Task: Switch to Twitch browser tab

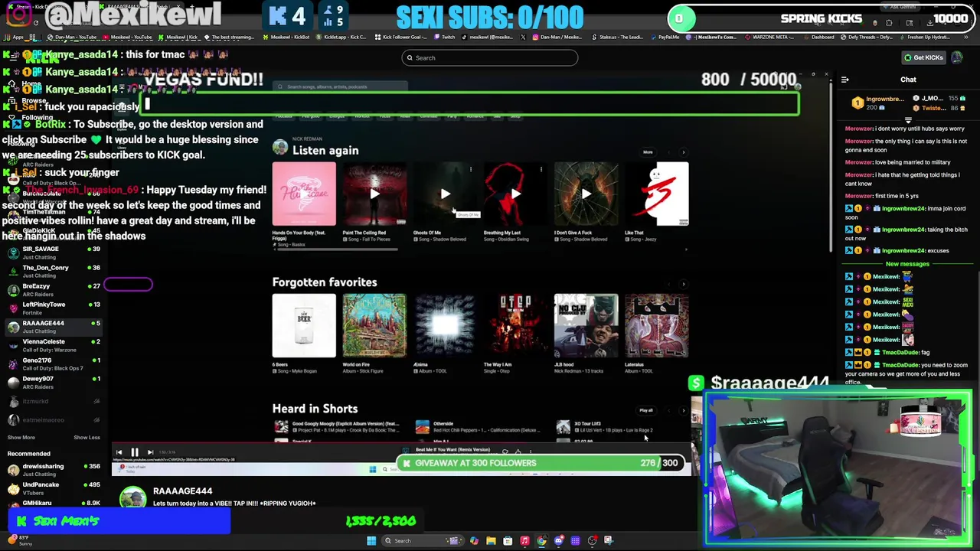Action: 445,37
